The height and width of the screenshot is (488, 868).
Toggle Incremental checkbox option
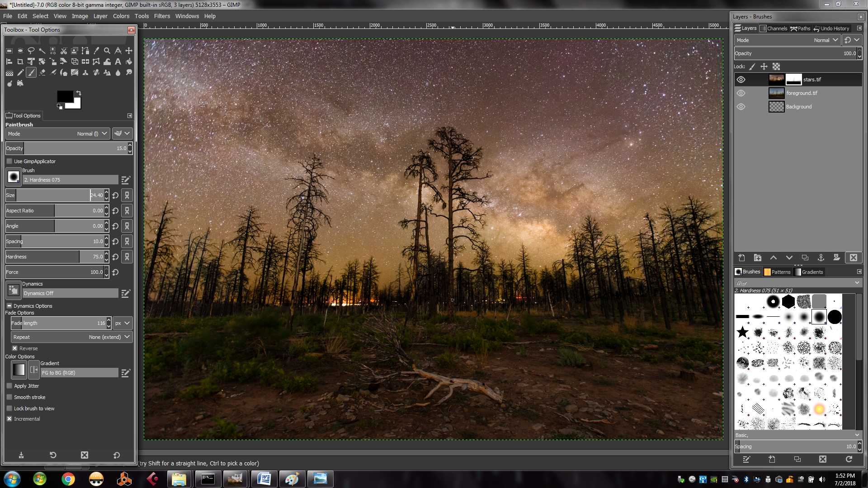tap(9, 419)
